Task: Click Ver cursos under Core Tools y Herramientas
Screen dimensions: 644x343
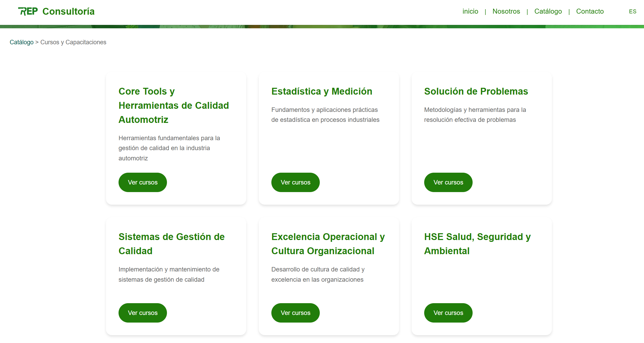Action: click(143, 182)
